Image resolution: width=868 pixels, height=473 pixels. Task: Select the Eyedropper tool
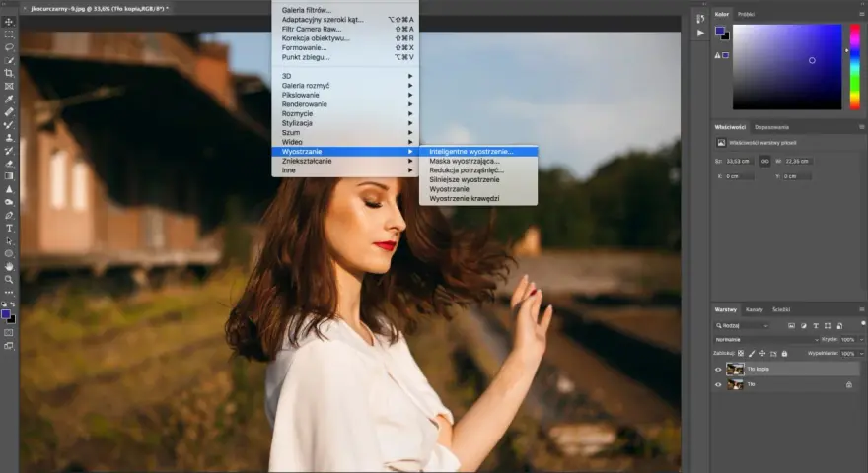[9, 99]
